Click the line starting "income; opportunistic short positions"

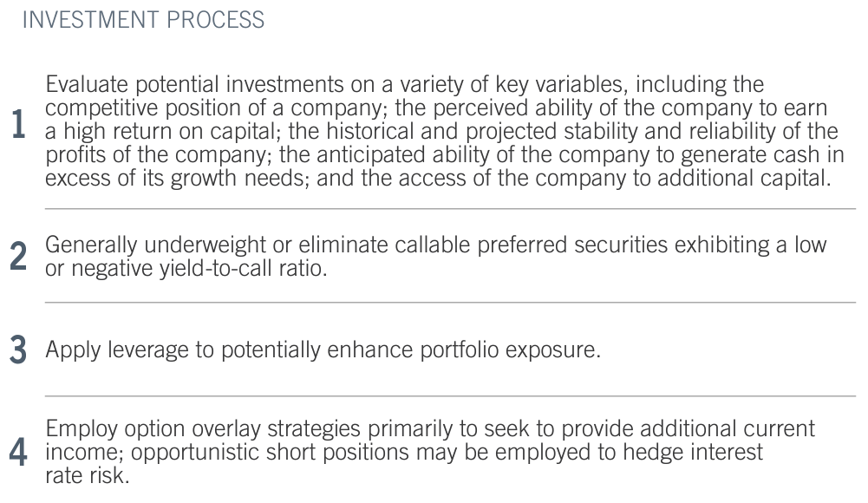(404, 452)
